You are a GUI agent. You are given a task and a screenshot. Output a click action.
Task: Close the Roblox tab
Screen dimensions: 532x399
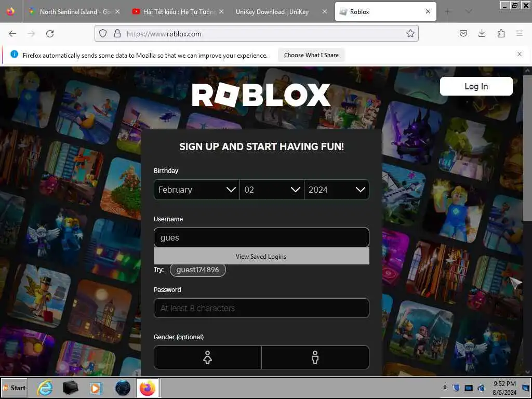click(428, 11)
